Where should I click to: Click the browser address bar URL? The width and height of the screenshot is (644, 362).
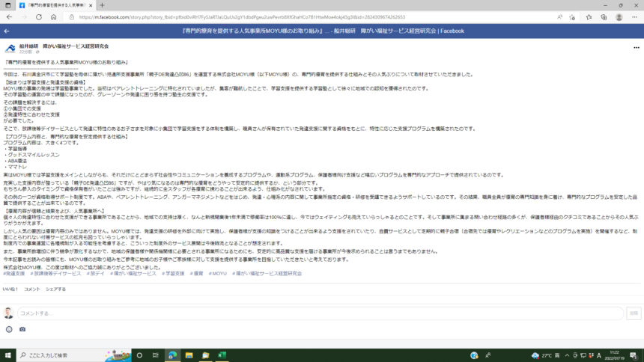242,17
